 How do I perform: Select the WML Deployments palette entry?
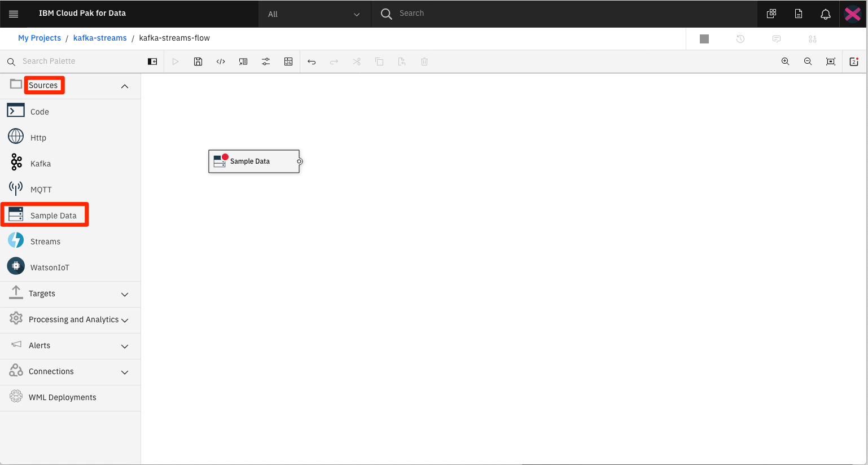71,398
